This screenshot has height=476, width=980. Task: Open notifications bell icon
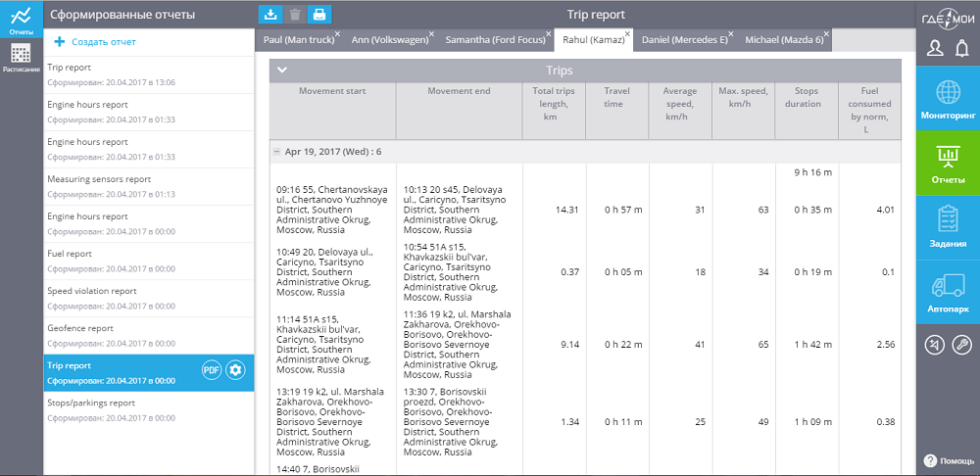[961, 49]
